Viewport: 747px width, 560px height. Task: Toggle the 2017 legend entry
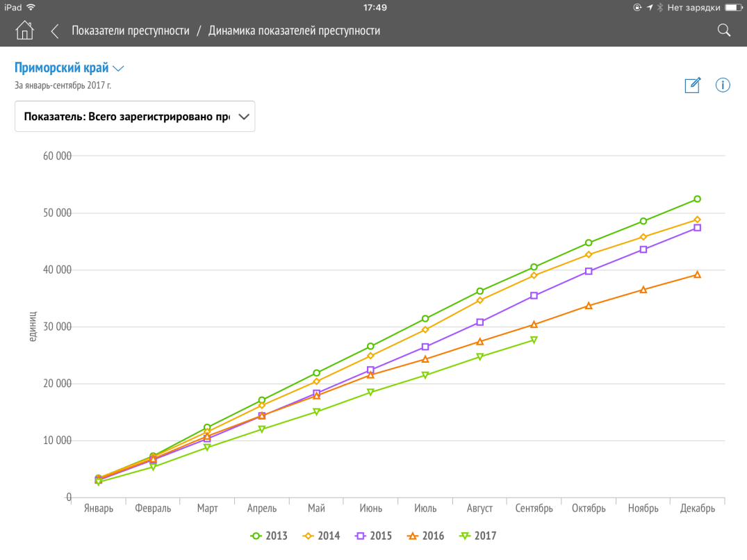tap(477, 536)
